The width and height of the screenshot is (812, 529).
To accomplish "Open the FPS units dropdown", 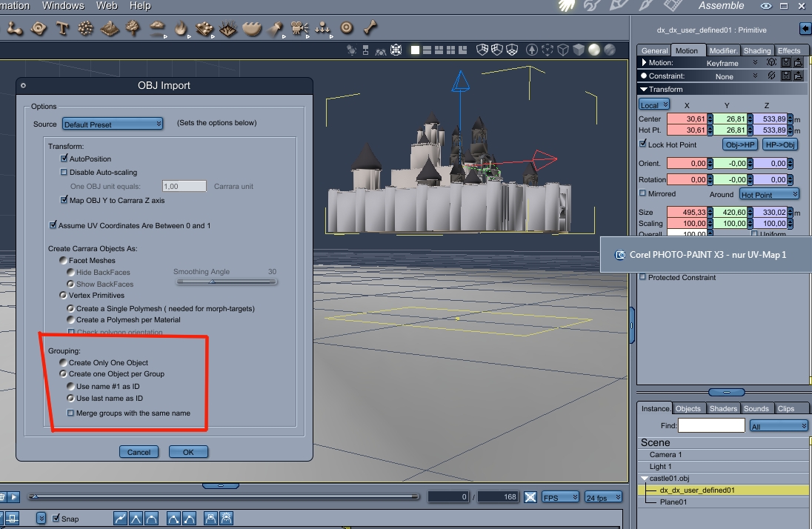I will [x=560, y=497].
